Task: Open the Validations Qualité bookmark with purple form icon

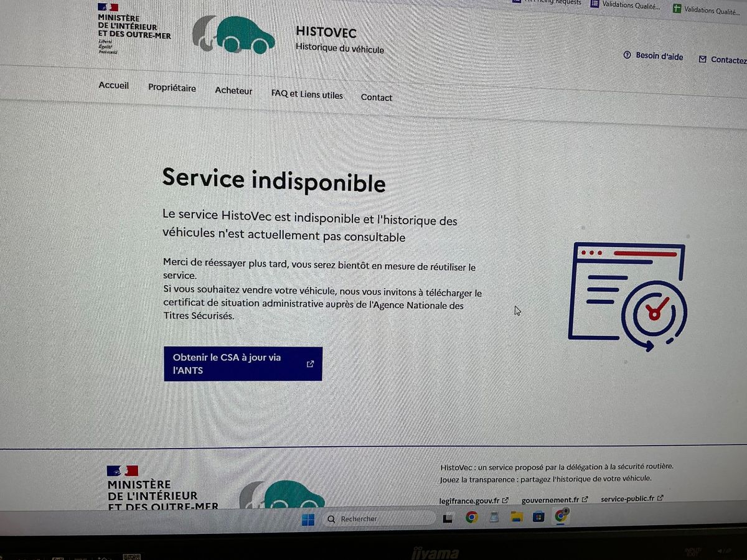Action: [624, 4]
